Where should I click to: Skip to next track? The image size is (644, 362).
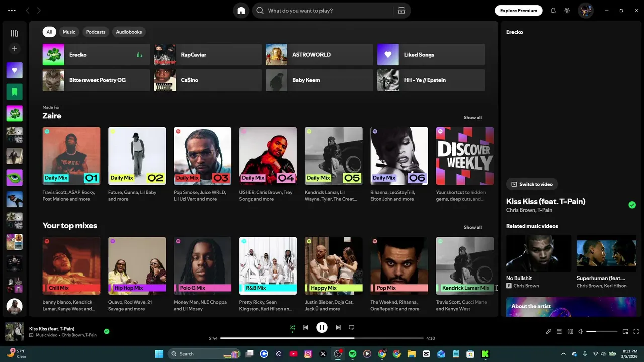[x=338, y=327]
